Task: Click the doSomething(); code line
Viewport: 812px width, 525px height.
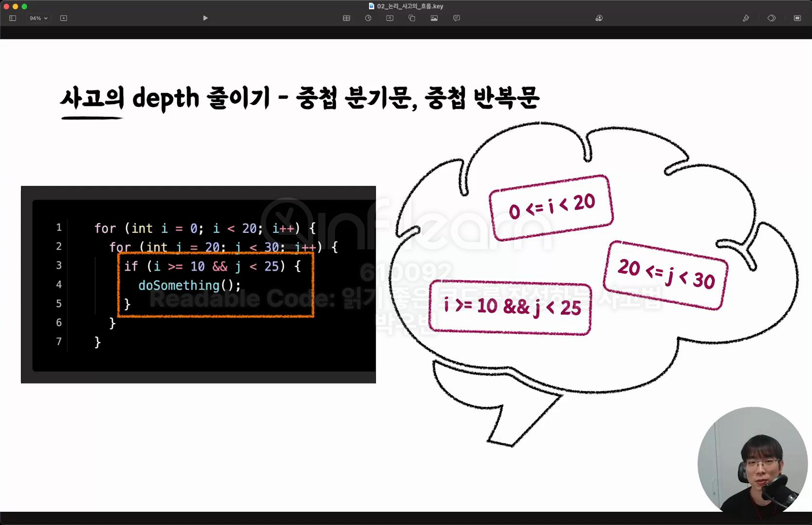Action: click(190, 285)
